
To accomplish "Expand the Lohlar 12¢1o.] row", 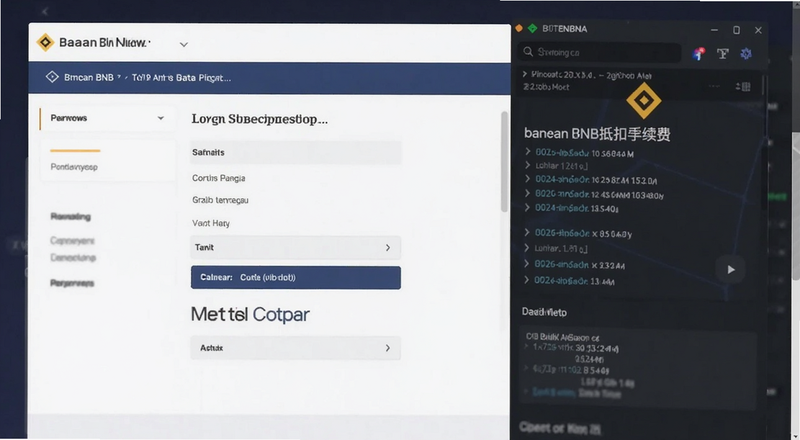I will [x=528, y=165].
